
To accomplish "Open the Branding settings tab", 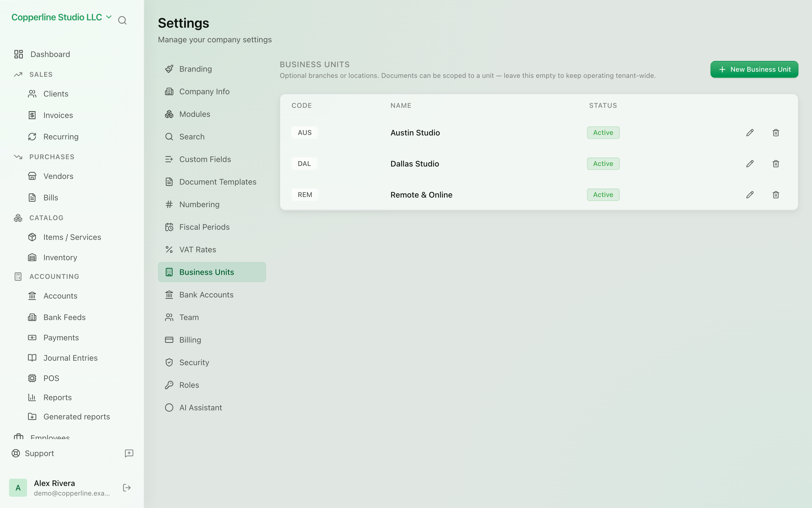I will [x=212, y=69].
